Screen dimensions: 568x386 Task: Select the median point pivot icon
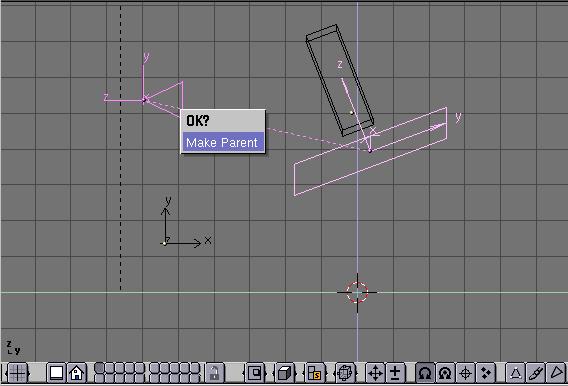pyautogui.click(x=445, y=373)
